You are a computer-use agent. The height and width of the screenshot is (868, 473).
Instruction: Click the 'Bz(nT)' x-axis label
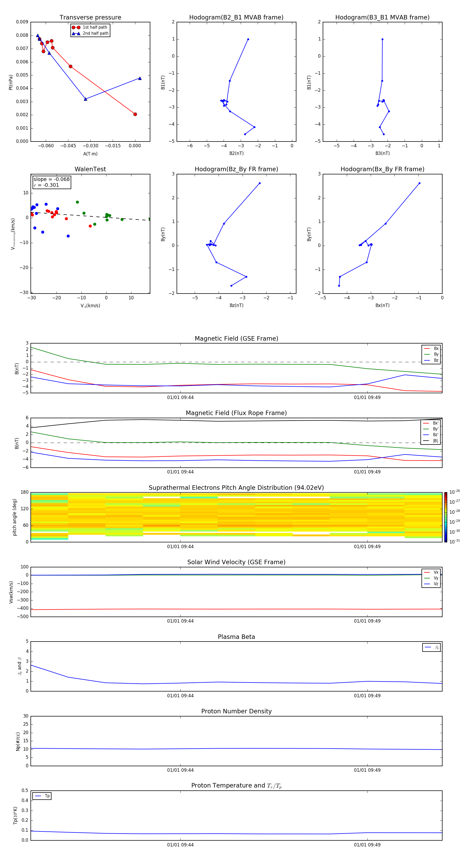pyautogui.click(x=236, y=305)
